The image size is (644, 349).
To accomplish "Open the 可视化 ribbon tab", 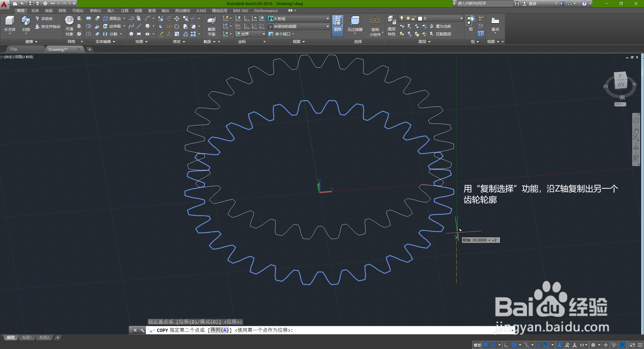I will 78,11.
